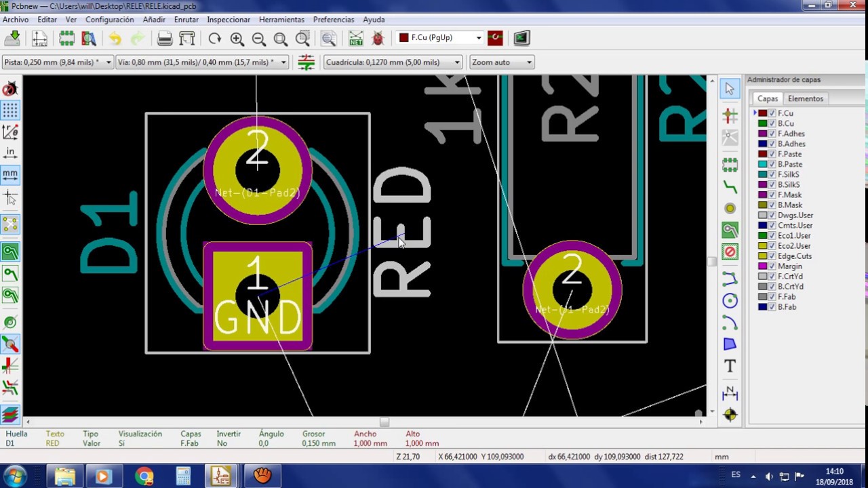868x488 pixels.
Task: Open the Cuadrícula grid size dropdown
Action: [x=393, y=62]
